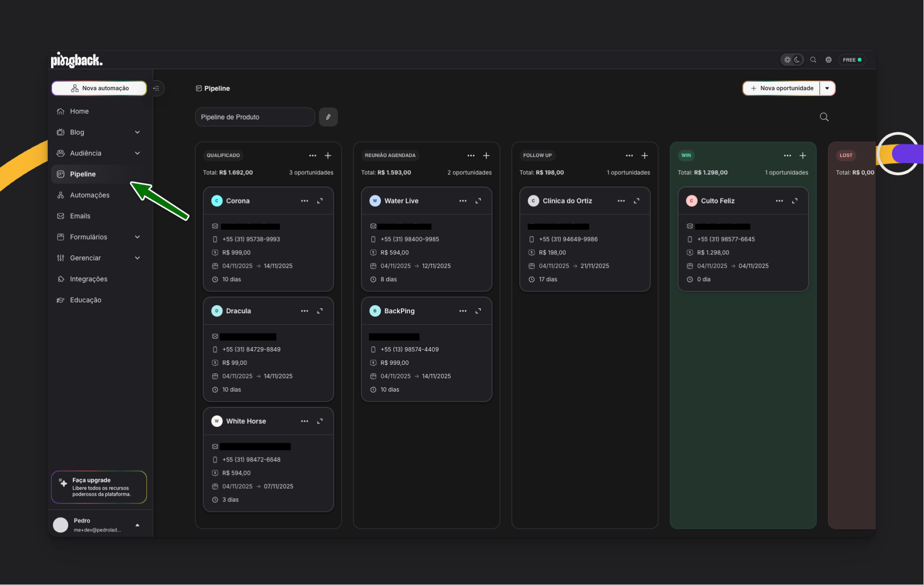924x585 pixels.
Task: Expand the Blog submenu chevron
Action: coord(137,132)
